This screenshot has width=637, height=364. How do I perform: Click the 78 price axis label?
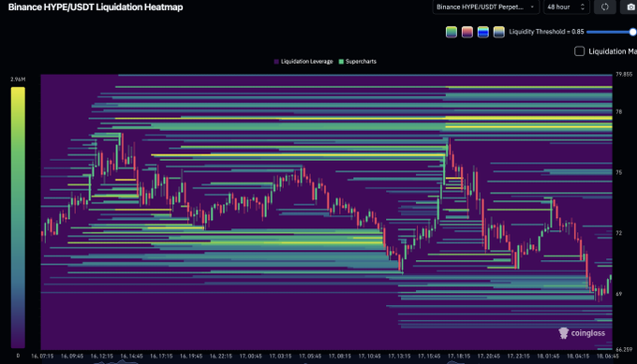tap(618, 111)
